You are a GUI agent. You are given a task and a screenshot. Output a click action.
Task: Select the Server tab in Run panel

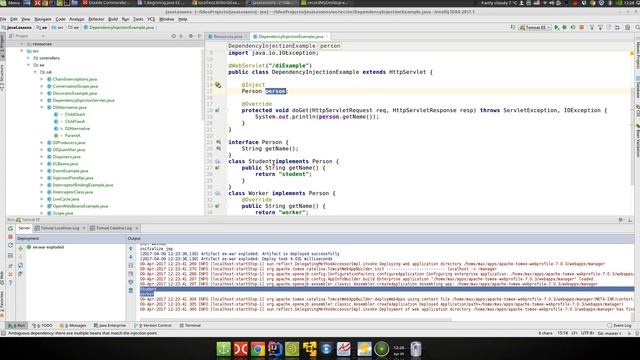(x=24, y=228)
